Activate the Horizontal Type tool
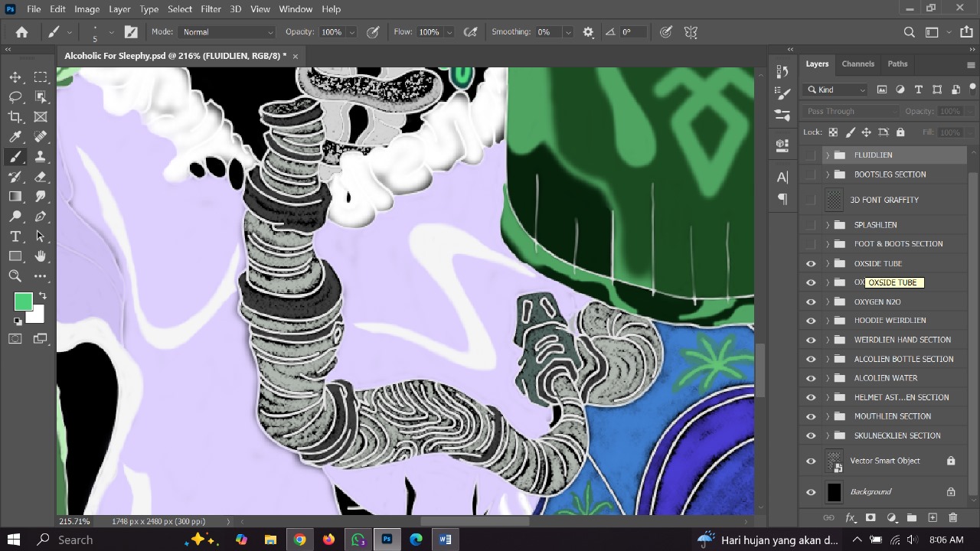 point(15,236)
